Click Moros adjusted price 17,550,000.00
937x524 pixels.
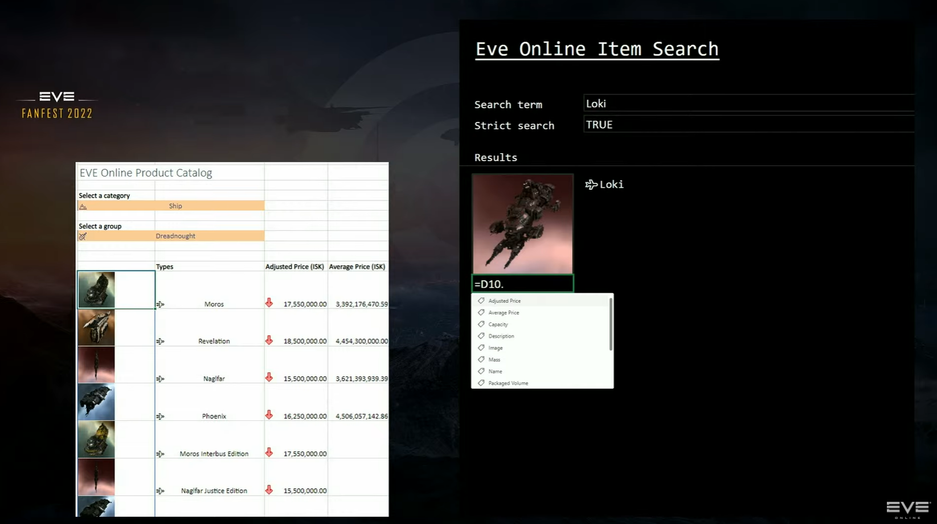(305, 304)
